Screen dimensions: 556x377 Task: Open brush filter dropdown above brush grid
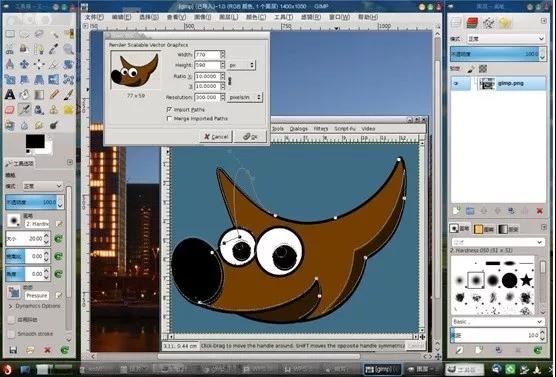(499, 242)
